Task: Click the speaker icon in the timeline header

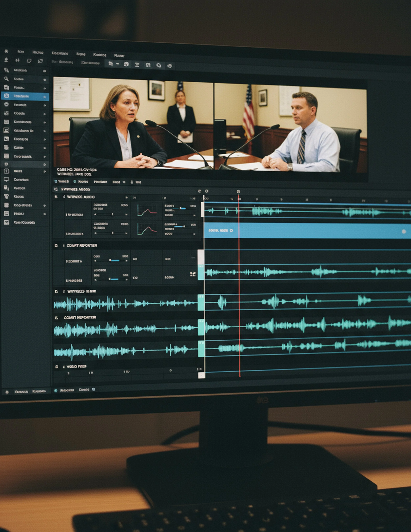Action: pos(56,189)
